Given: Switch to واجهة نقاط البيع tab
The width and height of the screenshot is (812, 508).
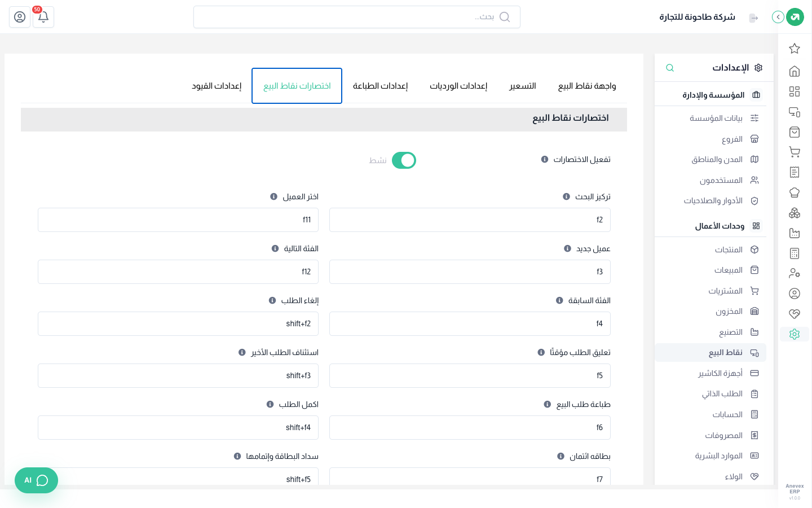Looking at the screenshot, I should click(587, 86).
